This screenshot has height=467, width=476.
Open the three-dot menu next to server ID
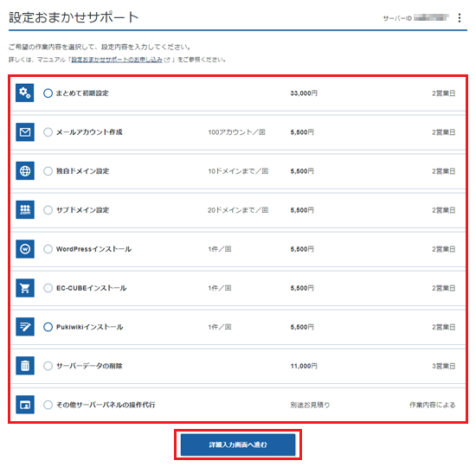(x=460, y=18)
